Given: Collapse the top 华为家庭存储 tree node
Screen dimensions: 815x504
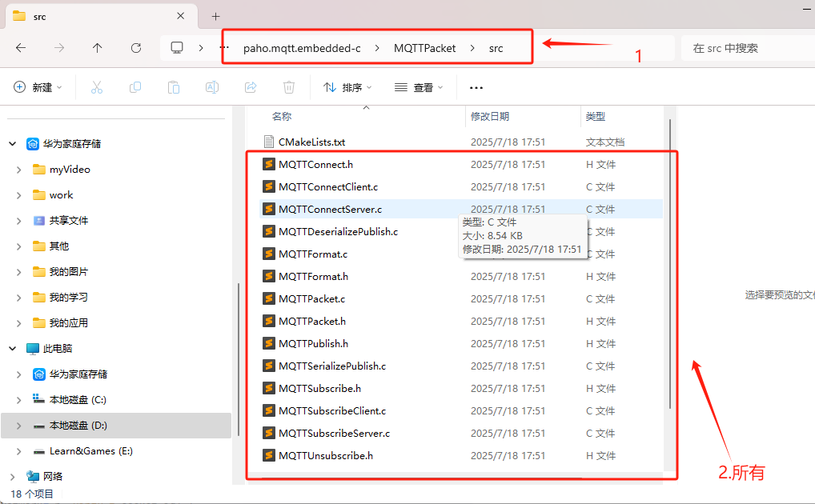Looking at the screenshot, I should pos(13,143).
